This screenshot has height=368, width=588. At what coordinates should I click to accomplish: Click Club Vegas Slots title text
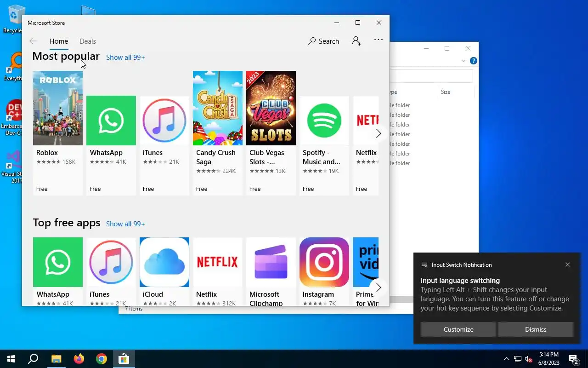[x=267, y=157]
